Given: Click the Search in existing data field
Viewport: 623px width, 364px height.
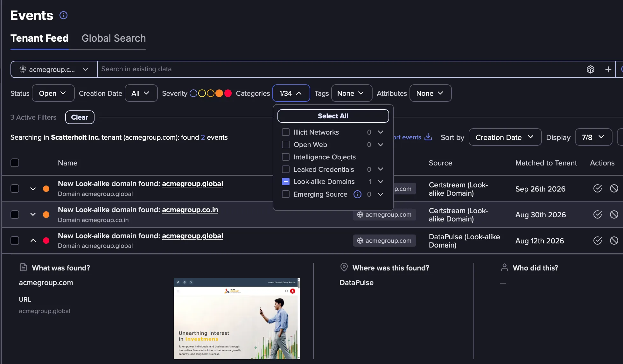Looking at the screenshot, I should click(x=340, y=69).
